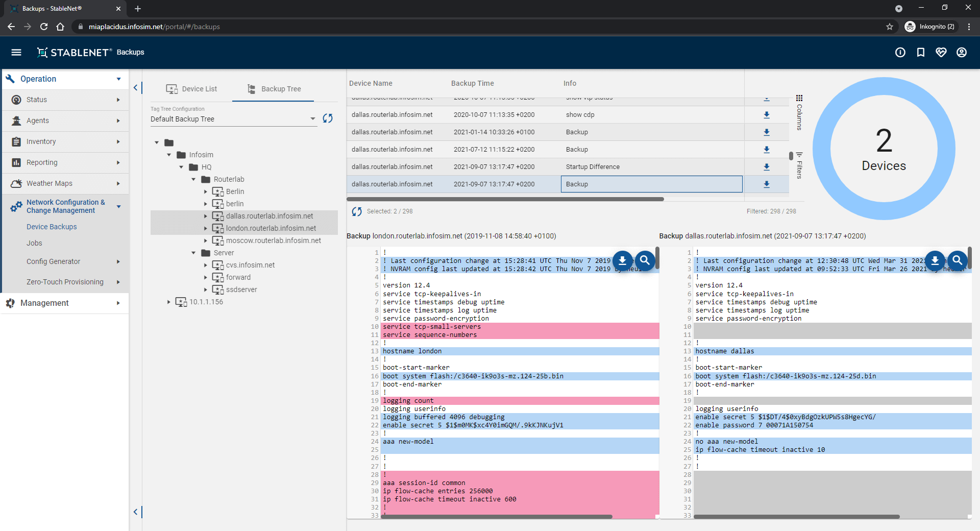980x531 pixels.
Task: Refresh the backup table selection
Action: (357, 211)
